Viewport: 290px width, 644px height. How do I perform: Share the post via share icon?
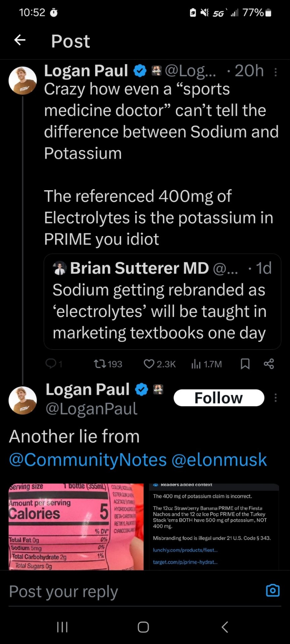point(269,364)
